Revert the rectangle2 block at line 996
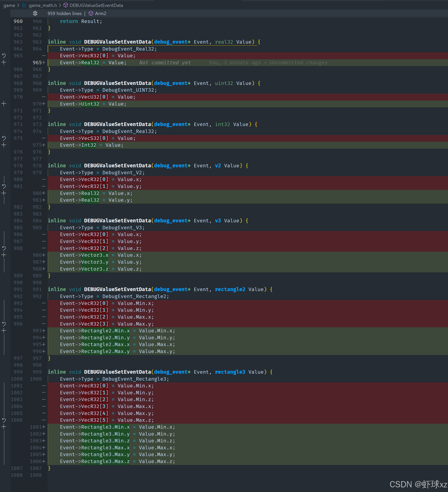The width and height of the screenshot is (448, 492). (4, 324)
